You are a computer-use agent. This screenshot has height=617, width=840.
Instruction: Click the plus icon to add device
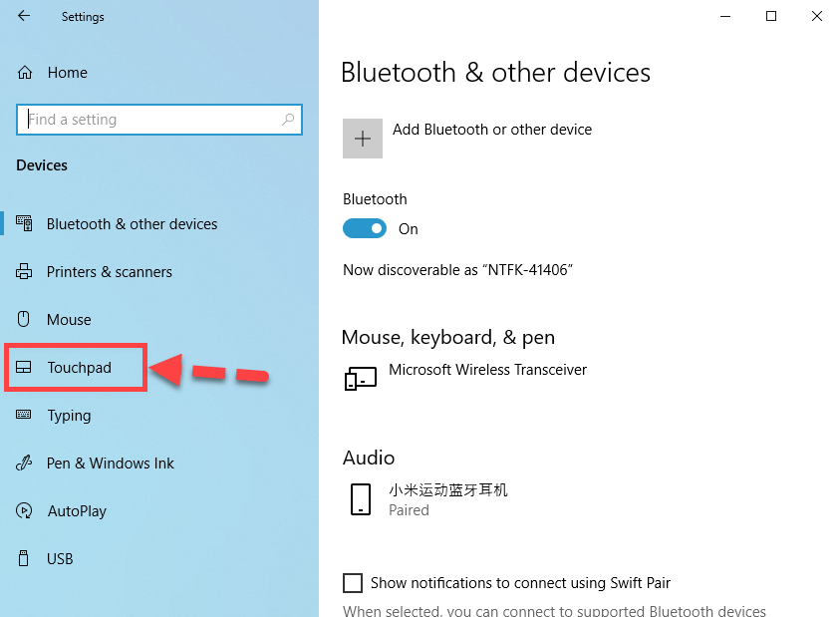point(363,139)
